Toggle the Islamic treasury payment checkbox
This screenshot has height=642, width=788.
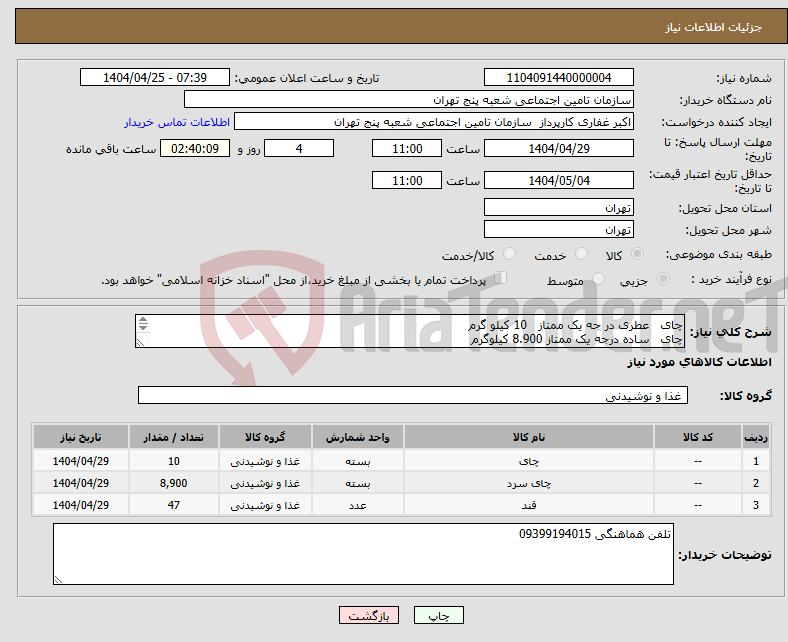[501, 278]
